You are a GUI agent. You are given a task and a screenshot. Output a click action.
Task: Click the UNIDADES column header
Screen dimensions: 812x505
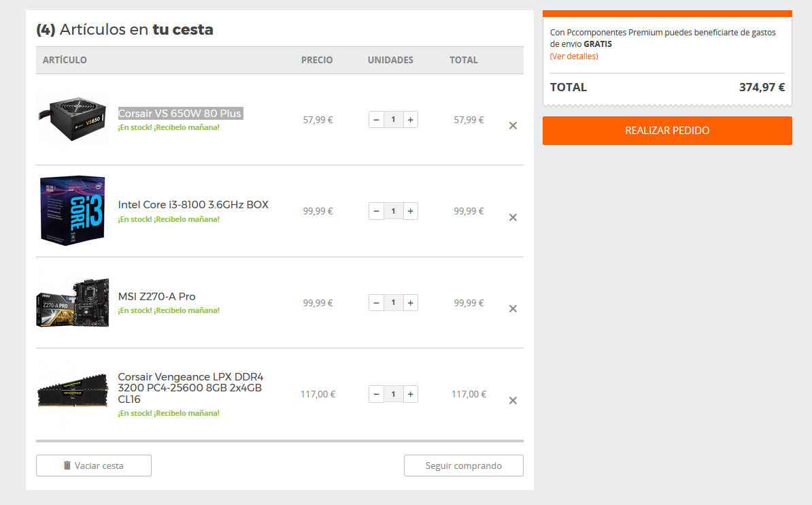[390, 60]
